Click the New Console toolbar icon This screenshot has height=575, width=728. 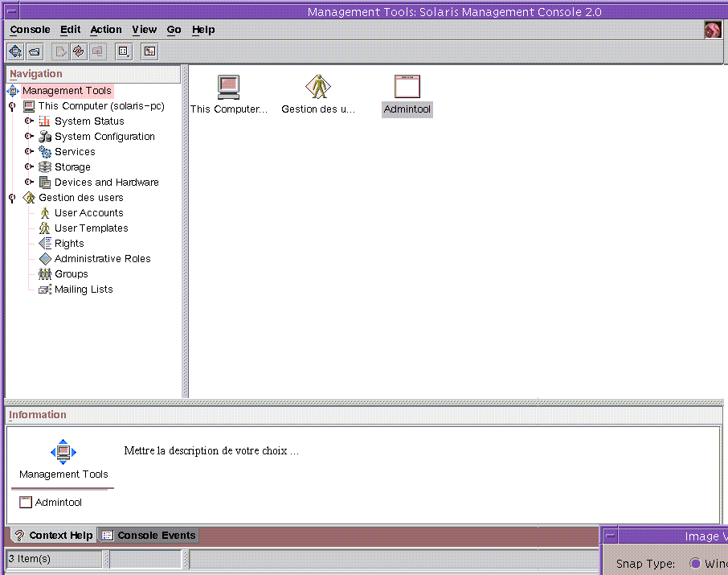(x=15, y=51)
